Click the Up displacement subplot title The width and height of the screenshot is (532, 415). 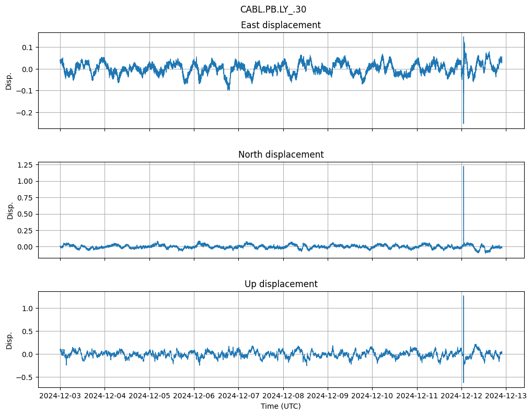coord(281,284)
